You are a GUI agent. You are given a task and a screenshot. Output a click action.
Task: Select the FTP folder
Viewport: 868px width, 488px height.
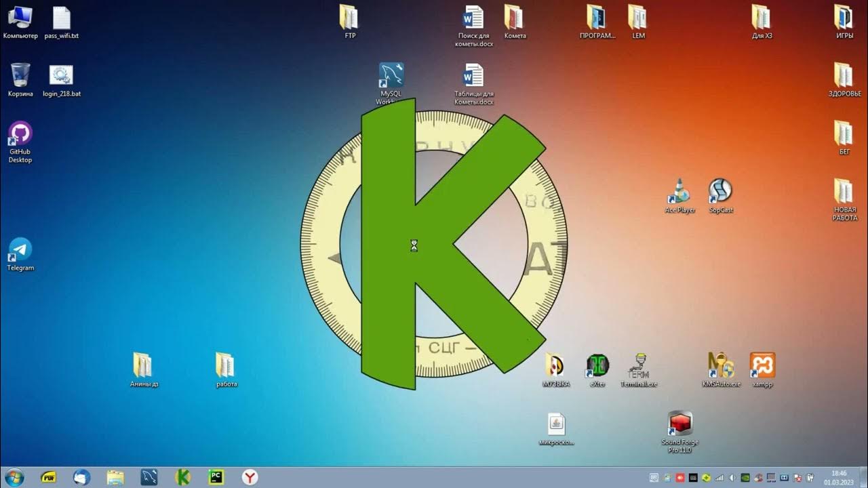349,22
